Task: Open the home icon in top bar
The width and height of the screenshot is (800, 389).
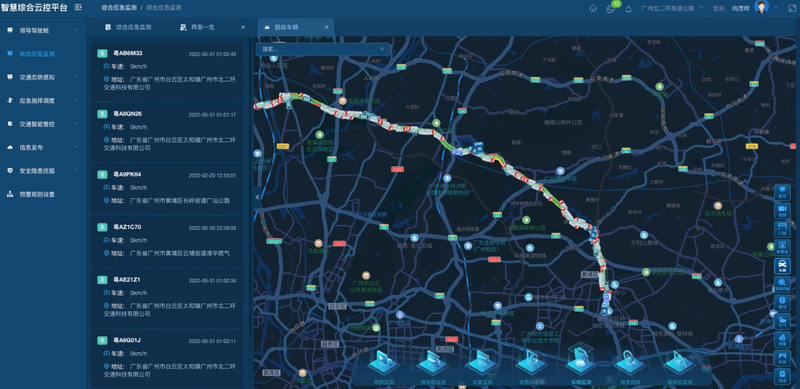Action: coord(592,8)
